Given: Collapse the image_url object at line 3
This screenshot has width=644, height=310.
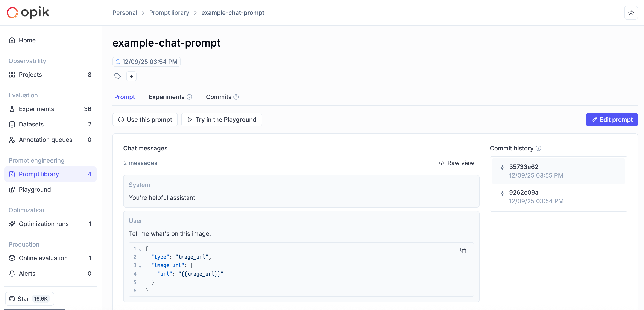Looking at the screenshot, I should 140,266.
